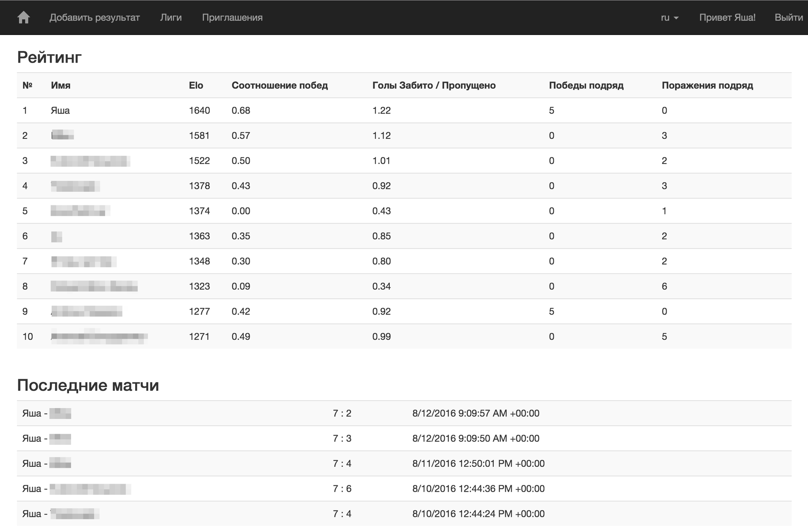Open the Добавить результат page
Screen dimensions: 808x532
tap(95, 17)
